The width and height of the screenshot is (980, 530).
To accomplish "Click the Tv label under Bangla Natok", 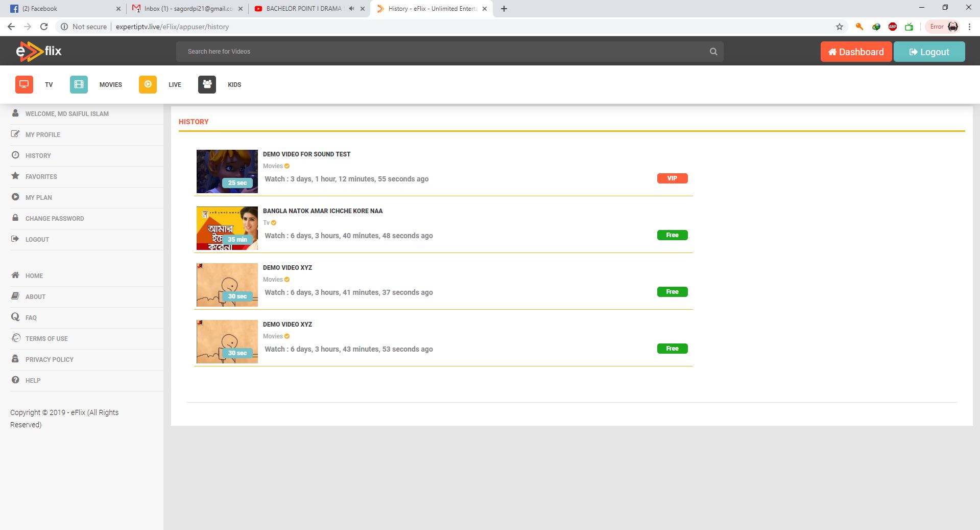I will tap(266, 223).
